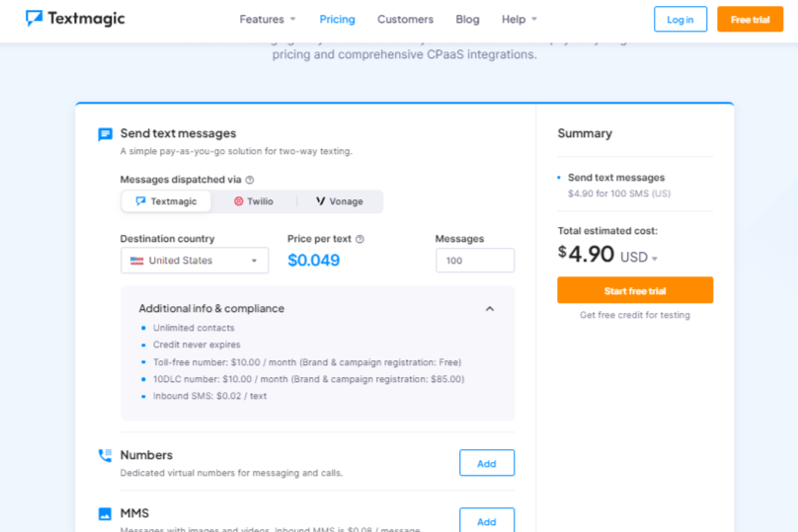Click the Numbers phone icon
The image size is (798, 532).
[105, 455]
